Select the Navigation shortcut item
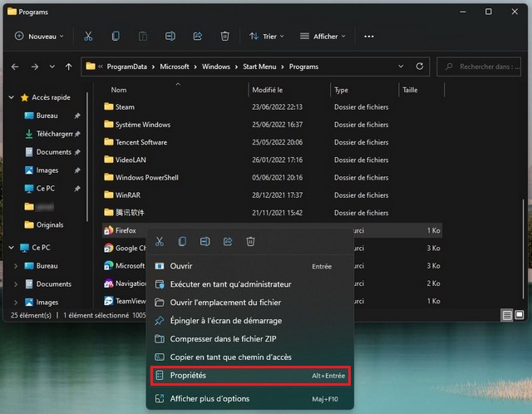Screen dimensions: 532x414 click(x=125, y=283)
